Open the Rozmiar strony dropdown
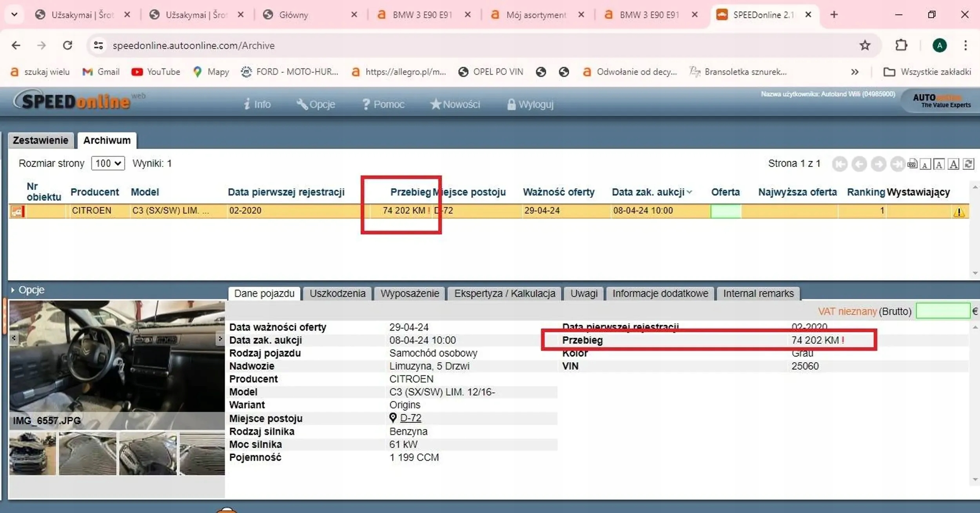The image size is (980, 513). [x=108, y=164]
